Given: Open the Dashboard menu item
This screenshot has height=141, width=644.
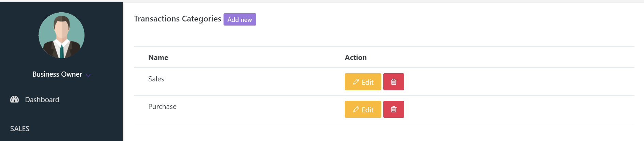Looking at the screenshot, I should point(42,100).
